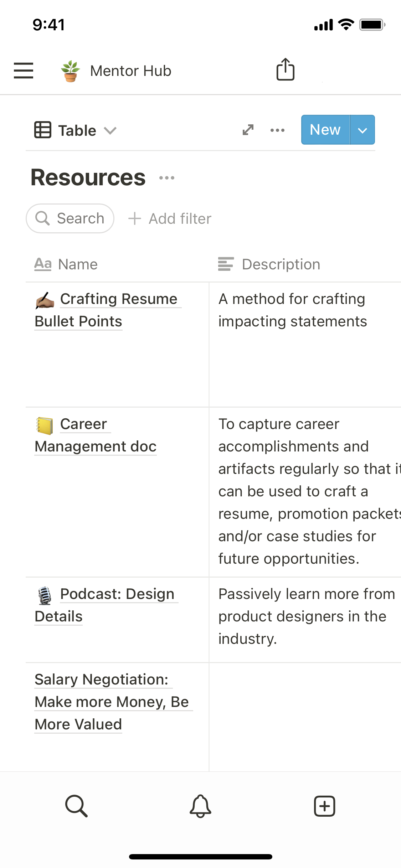Tap the create new page plus icon

coord(324,806)
